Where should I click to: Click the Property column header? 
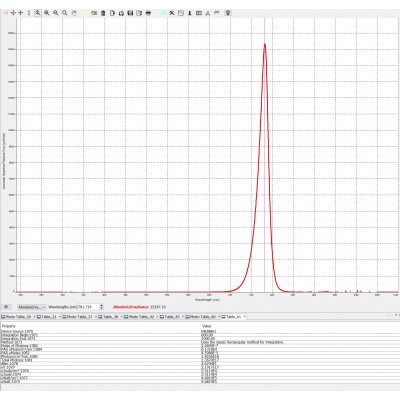pyautogui.click(x=9, y=326)
